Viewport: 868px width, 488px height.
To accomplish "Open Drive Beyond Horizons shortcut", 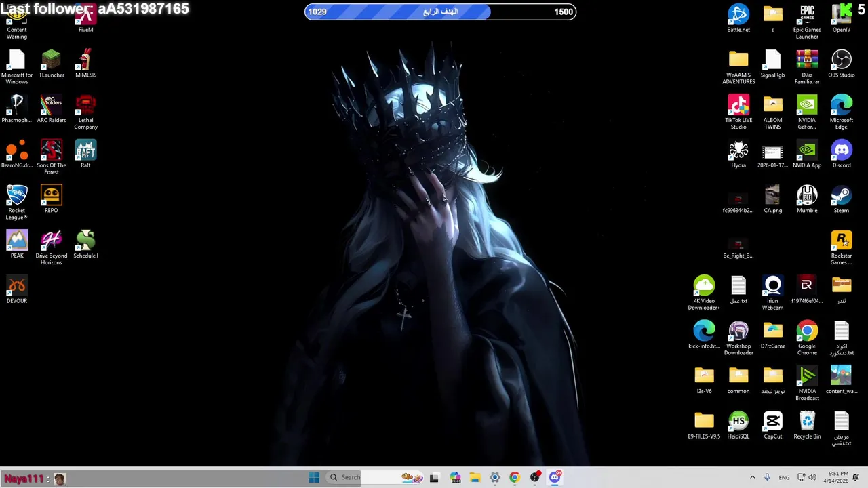I will [x=51, y=248].
